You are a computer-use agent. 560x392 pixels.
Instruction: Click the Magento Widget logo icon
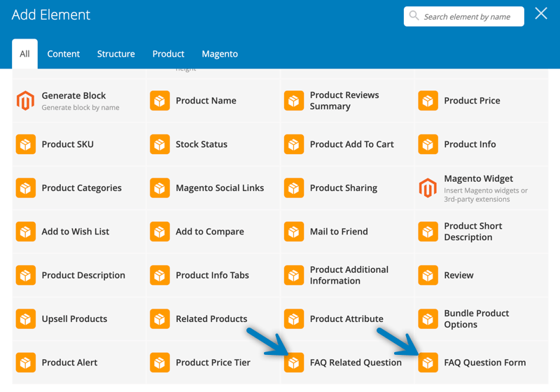[x=428, y=188]
